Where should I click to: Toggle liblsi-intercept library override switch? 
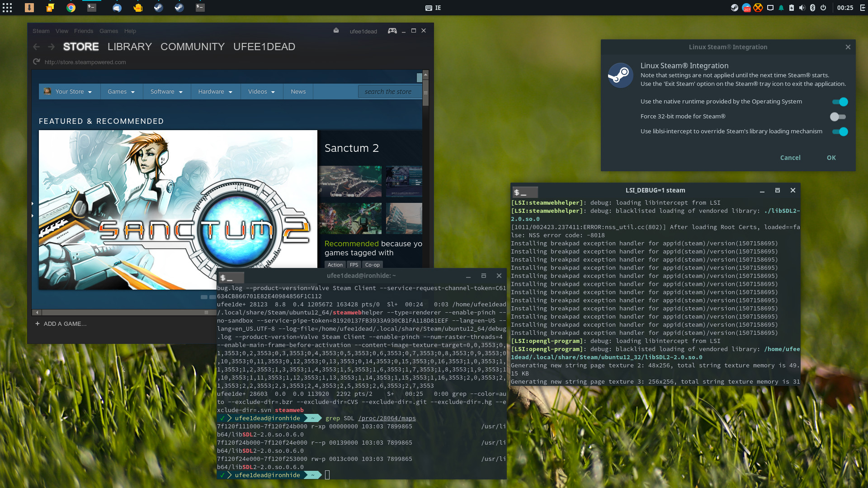tap(840, 131)
